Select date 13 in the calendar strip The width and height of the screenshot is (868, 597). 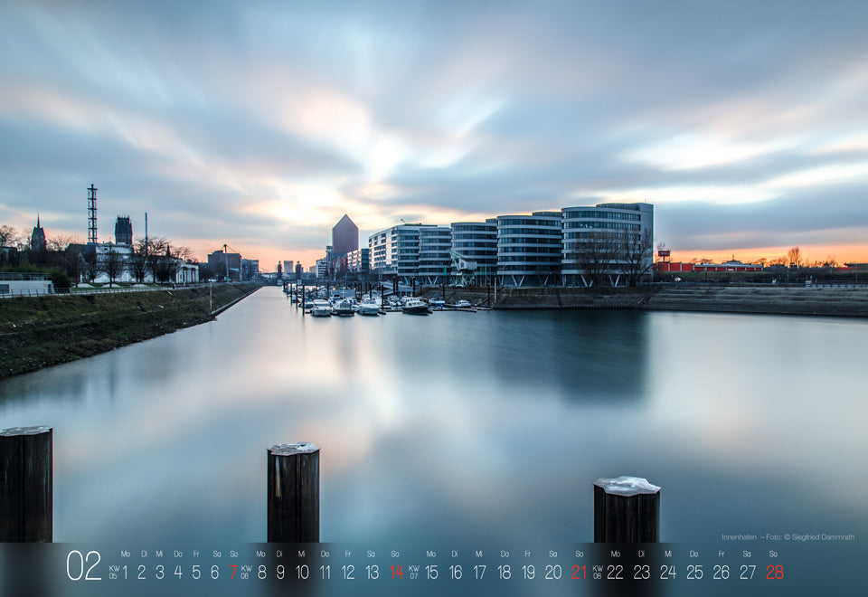tap(372, 572)
